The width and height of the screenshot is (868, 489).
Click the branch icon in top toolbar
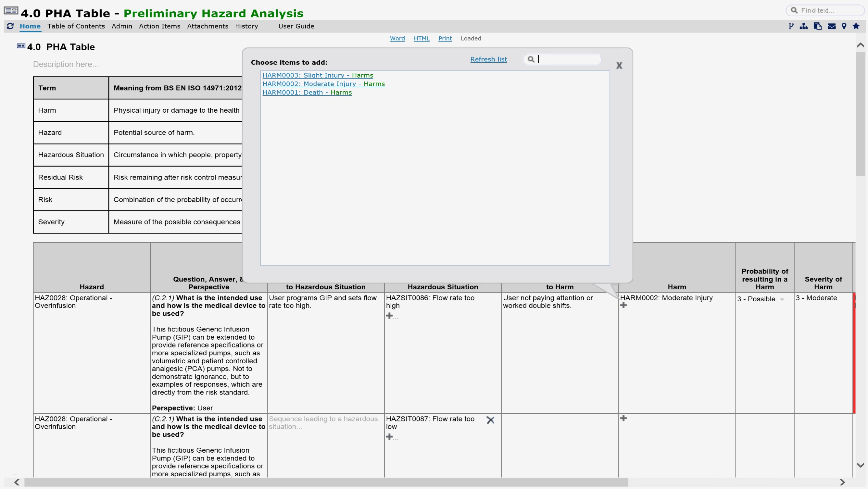point(791,26)
